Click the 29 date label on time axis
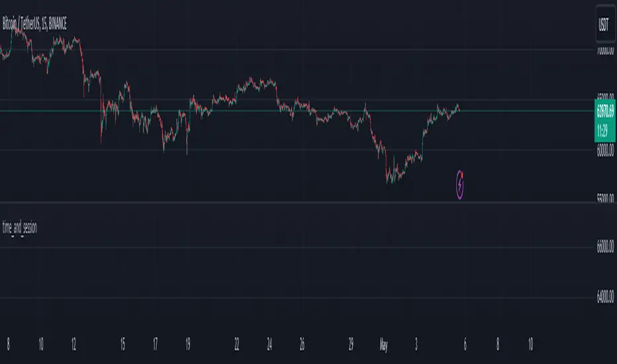The width and height of the screenshot is (617, 364). tap(351, 344)
